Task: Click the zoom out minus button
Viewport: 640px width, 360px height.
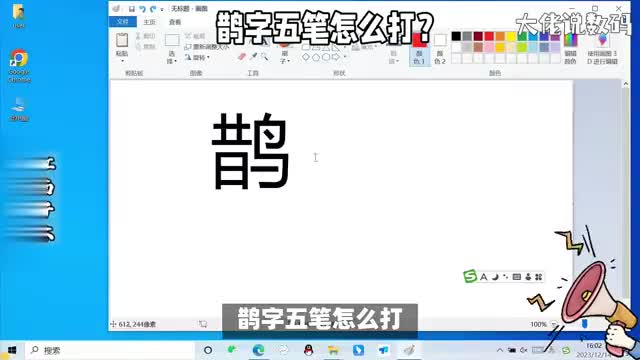Action: (x=554, y=324)
